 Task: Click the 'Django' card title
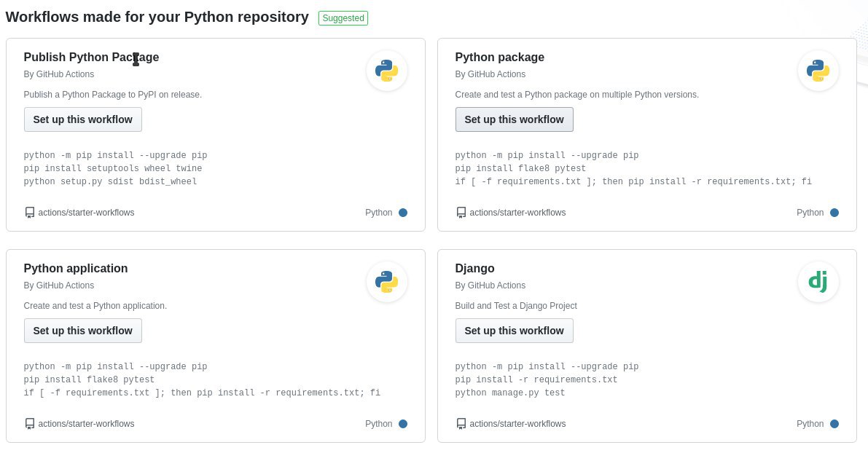475,268
